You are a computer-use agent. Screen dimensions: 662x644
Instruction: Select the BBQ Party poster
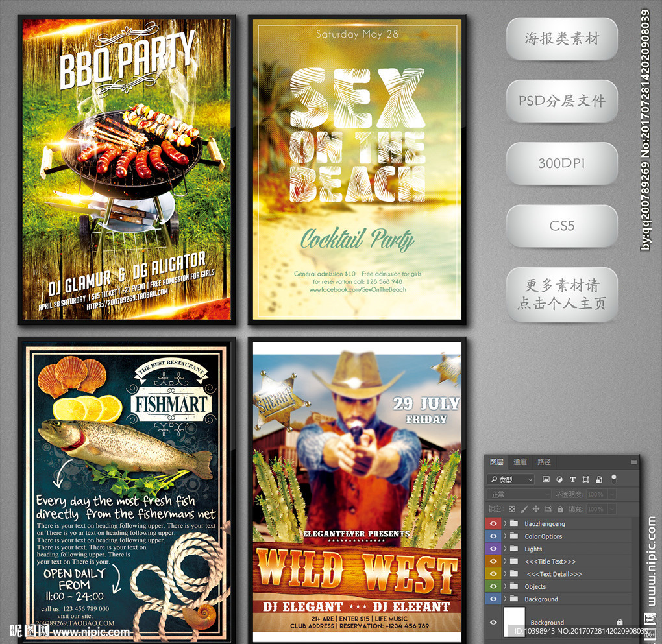[127, 170]
